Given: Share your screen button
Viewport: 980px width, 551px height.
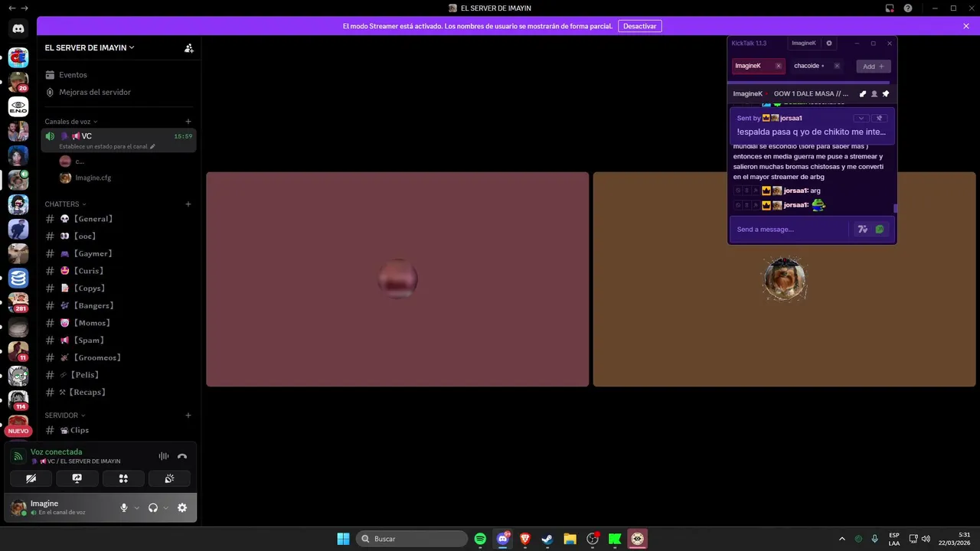Looking at the screenshot, I should coord(77,478).
